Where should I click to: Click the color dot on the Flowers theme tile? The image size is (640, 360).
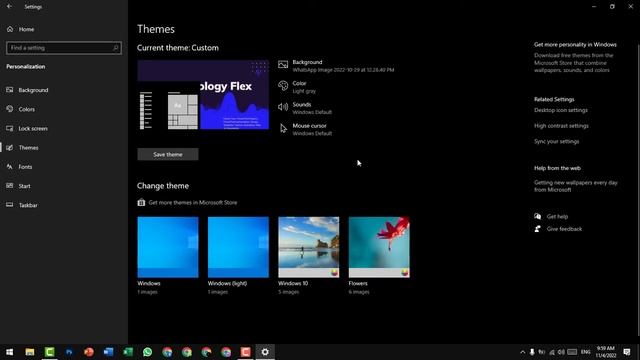coord(404,273)
